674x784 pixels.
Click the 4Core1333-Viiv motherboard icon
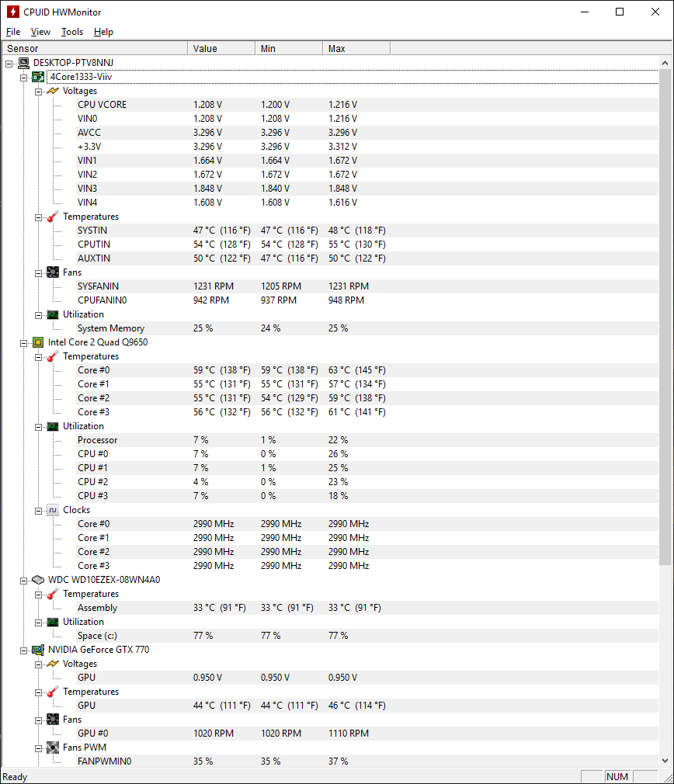[38, 77]
